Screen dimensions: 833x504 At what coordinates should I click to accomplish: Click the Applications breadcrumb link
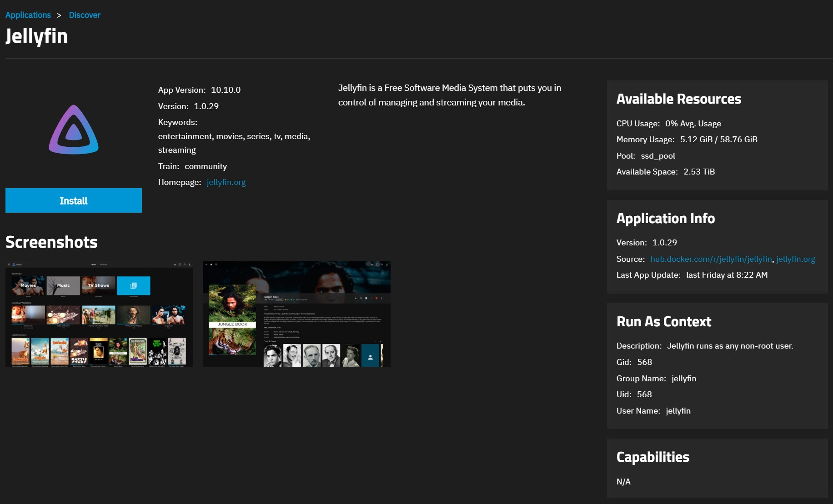(28, 15)
